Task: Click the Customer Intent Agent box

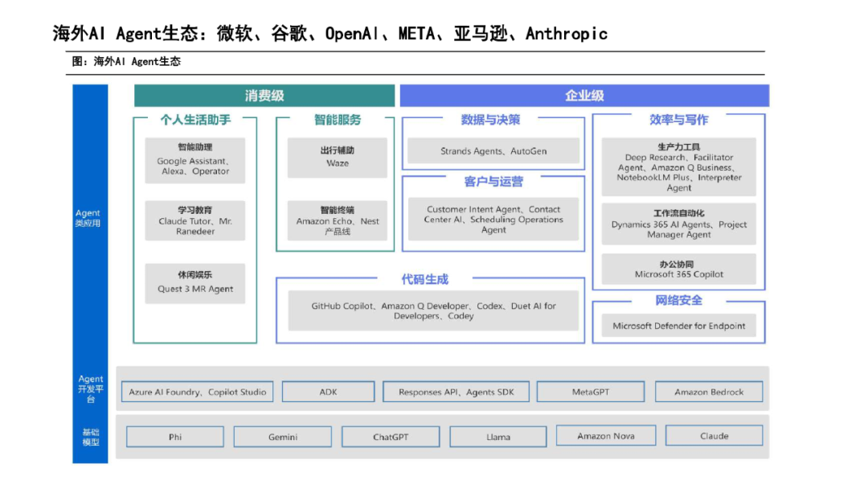Action: [x=493, y=220]
